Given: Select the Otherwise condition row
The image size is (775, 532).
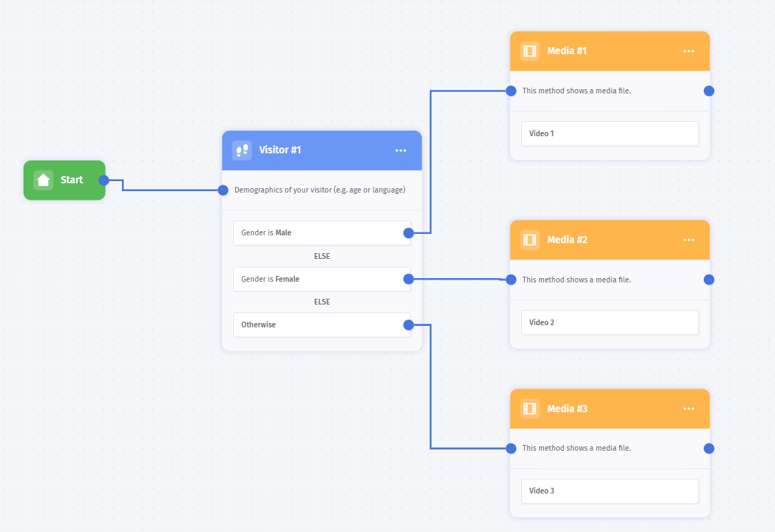Looking at the screenshot, I should 322,325.
